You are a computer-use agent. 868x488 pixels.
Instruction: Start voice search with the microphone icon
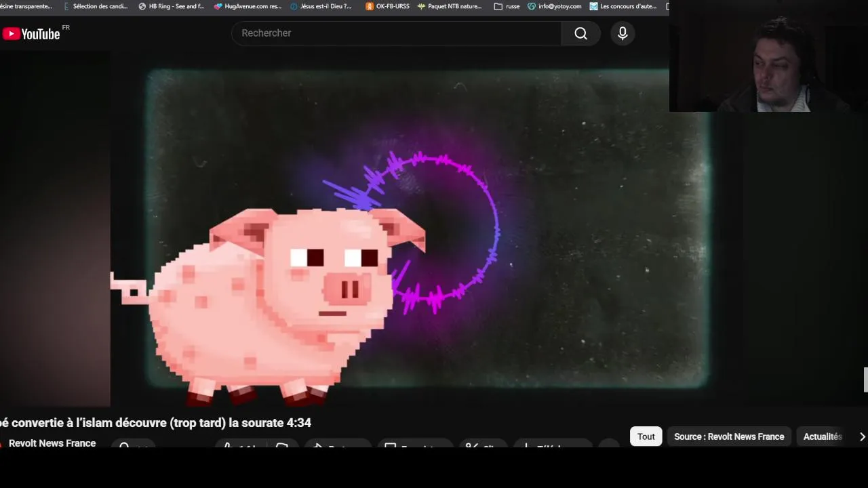tap(623, 33)
